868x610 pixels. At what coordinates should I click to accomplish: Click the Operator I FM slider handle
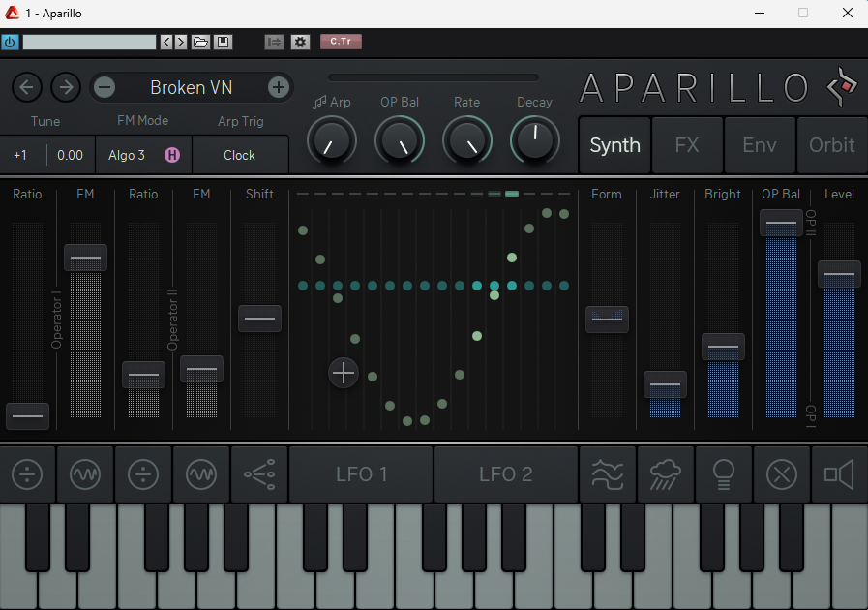(85, 258)
